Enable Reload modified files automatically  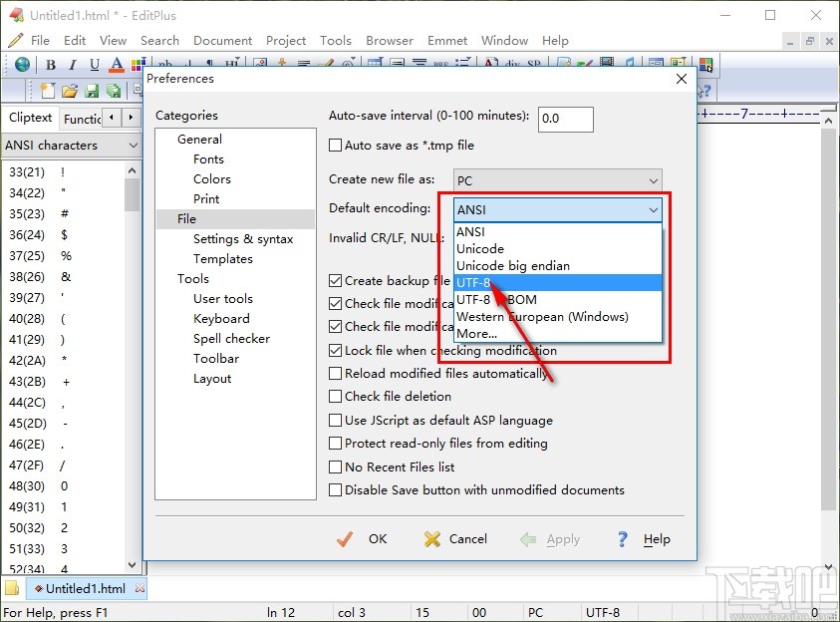click(x=336, y=374)
